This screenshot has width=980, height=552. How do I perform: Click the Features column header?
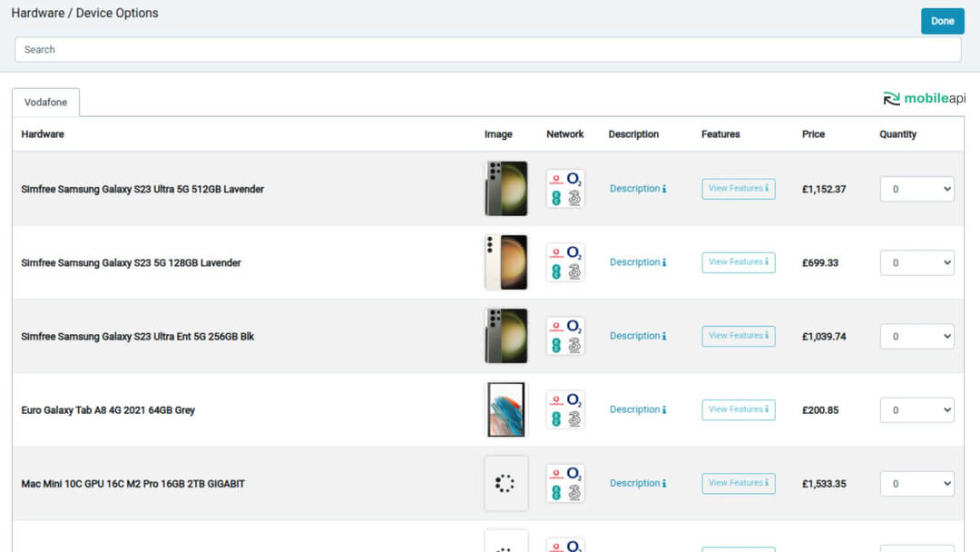point(720,133)
